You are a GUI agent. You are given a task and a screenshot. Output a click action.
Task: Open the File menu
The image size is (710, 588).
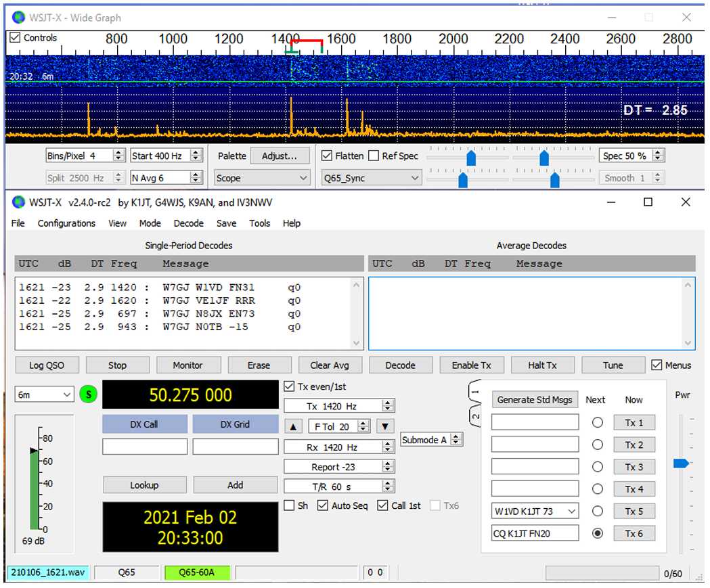point(18,223)
